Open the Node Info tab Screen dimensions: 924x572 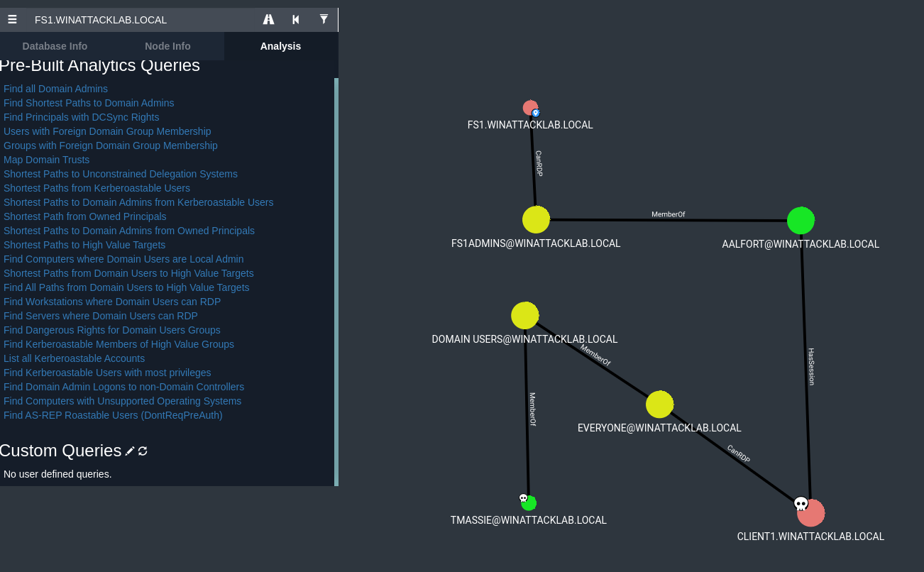tap(167, 46)
